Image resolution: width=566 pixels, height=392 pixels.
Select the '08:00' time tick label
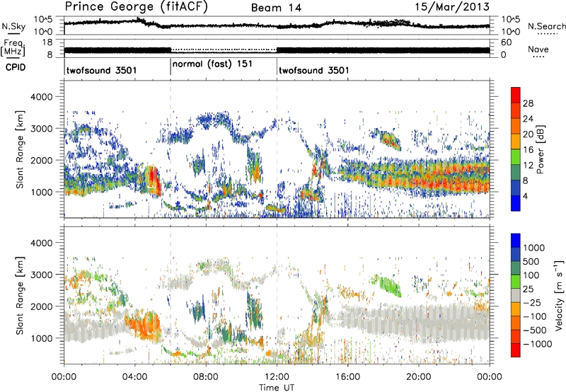205,377
